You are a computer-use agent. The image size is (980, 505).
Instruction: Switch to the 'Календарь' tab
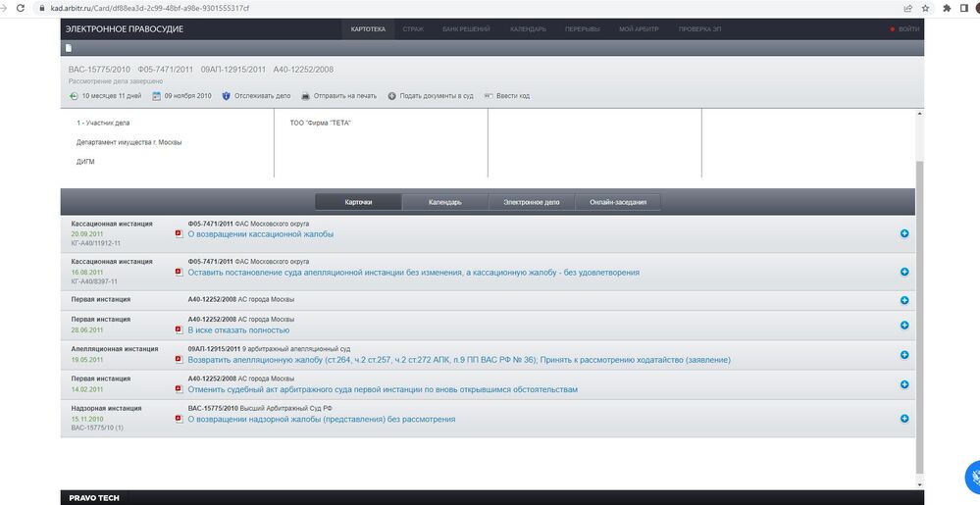[444, 202]
